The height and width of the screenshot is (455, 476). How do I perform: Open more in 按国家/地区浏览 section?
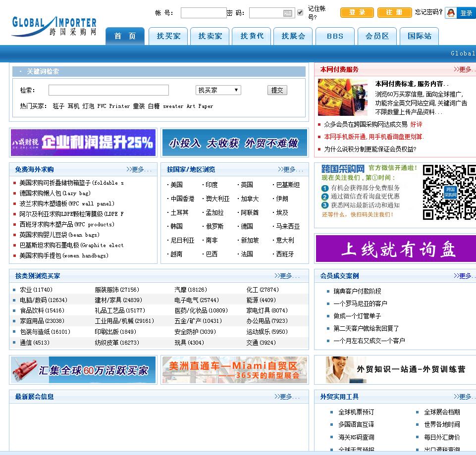(x=290, y=169)
